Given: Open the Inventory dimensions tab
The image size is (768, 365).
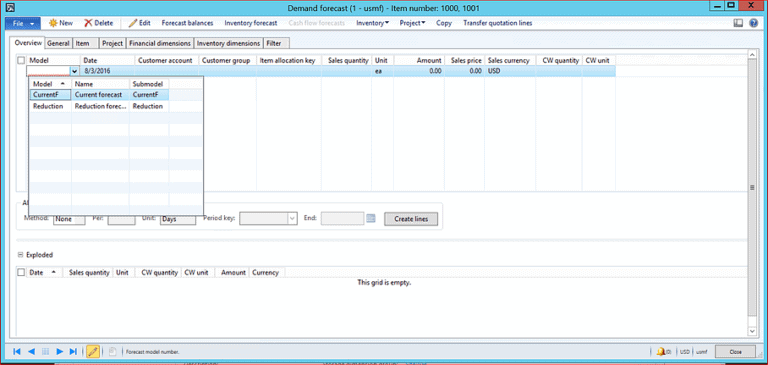Looking at the screenshot, I should click(228, 44).
